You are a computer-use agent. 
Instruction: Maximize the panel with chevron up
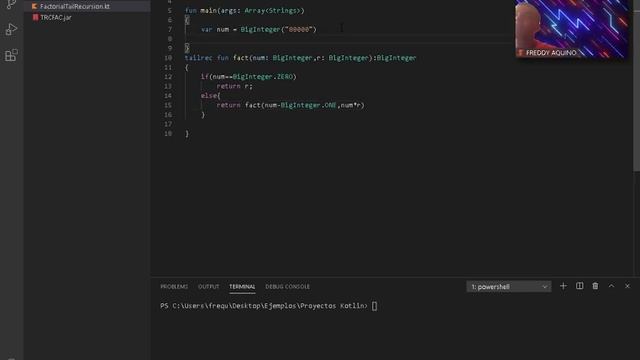(611, 286)
